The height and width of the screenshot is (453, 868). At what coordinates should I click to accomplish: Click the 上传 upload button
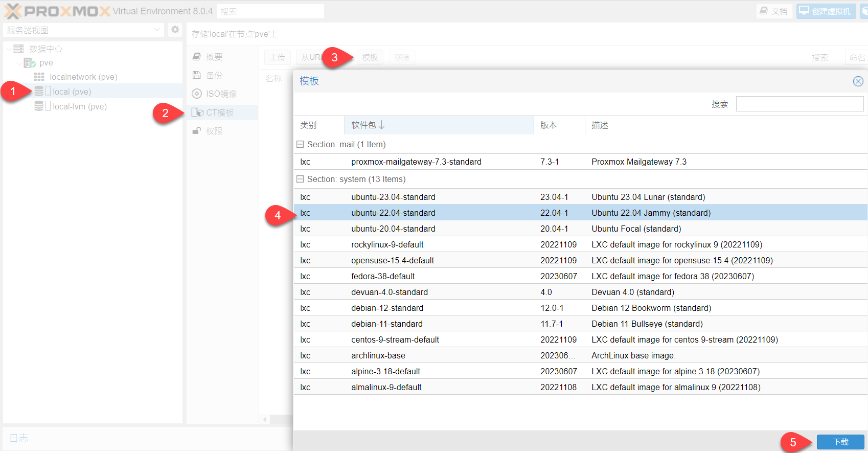pos(278,57)
